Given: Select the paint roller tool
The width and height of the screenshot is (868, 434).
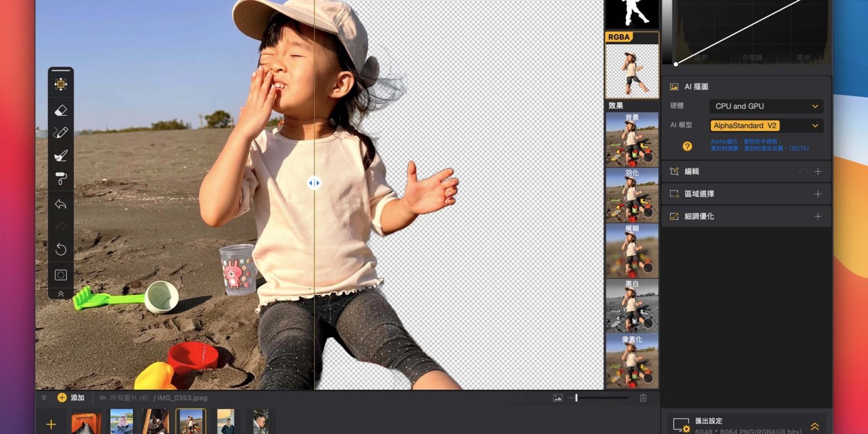Looking at the screenshot, I should coord(60,179).
